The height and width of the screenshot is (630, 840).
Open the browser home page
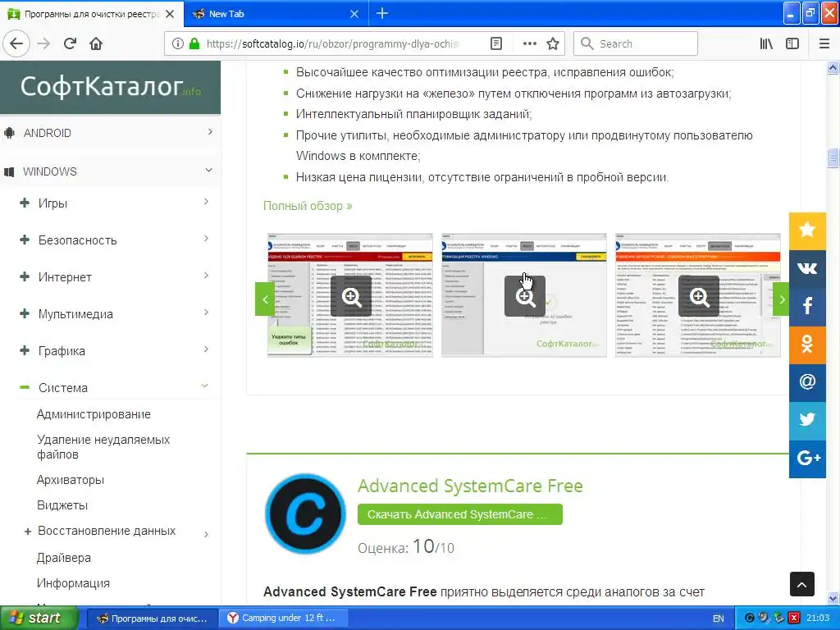pyautogui.click(x=96, y=43)
